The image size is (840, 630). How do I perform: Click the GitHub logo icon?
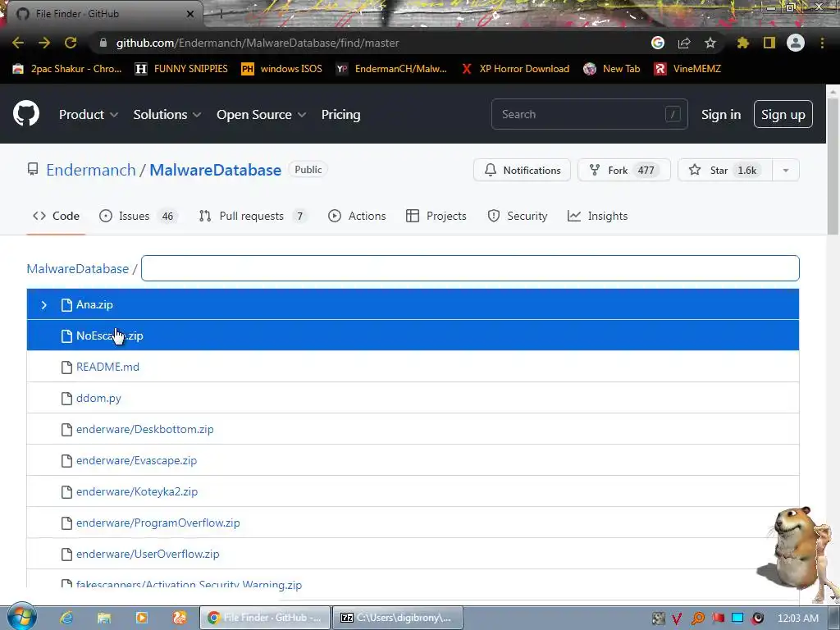click(26, 113)
